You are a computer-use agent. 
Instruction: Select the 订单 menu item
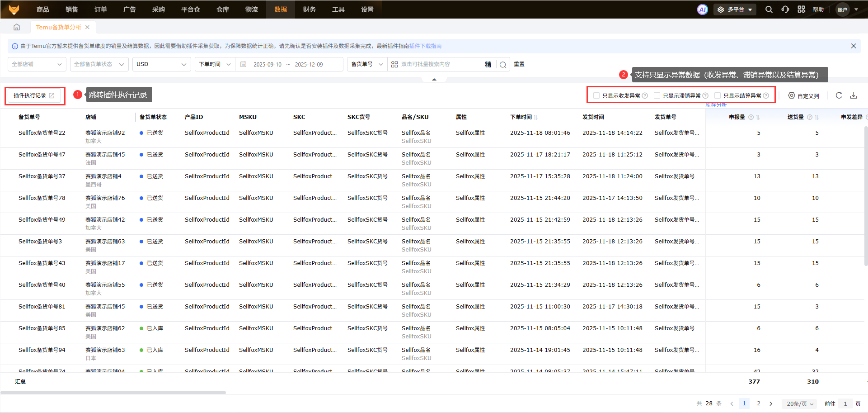click(100, 9)
